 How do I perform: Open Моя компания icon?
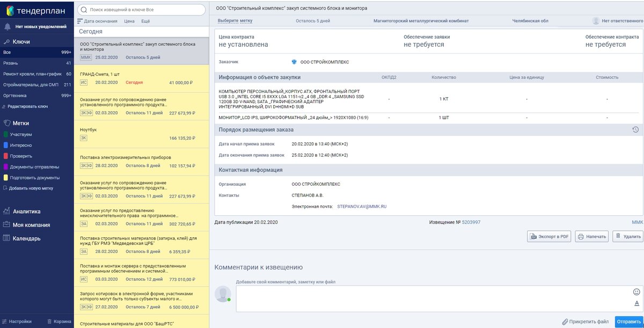pyautogui.click(x=7, y=225)
